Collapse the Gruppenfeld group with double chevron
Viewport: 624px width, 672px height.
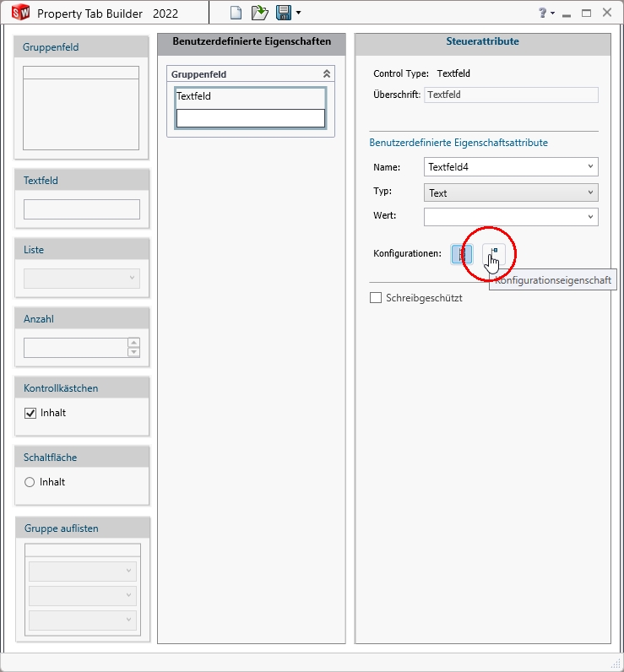327,73
